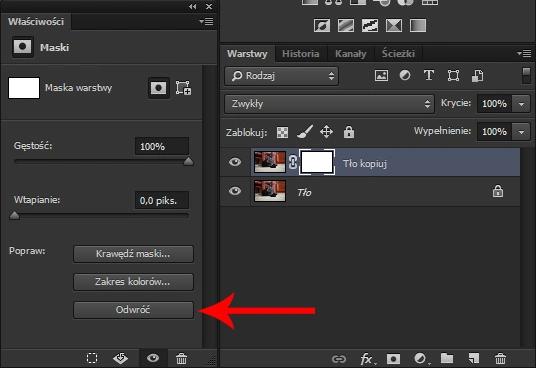Open the Properties panel flyout menu
Screen dimensions: 536x368
206,22
